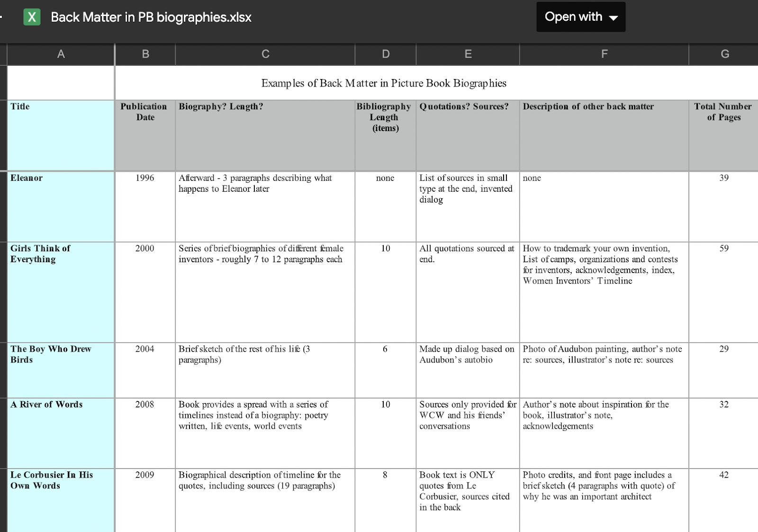758x532 pixels.
Task: Click bibliography length '10' for Girls Think of Everything
Action: tap(386, 292)
